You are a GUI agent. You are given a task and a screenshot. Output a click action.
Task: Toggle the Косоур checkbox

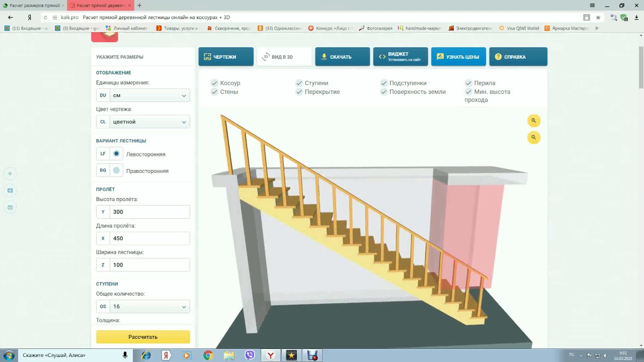tap(214, 83)
